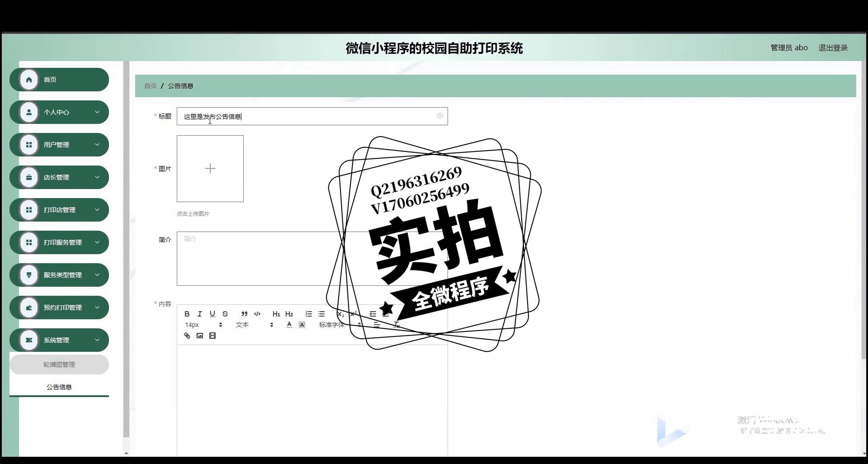Click the sidebar vertical scrollbar
Screen dimensions: 868x464
click(x=126, y=249)
